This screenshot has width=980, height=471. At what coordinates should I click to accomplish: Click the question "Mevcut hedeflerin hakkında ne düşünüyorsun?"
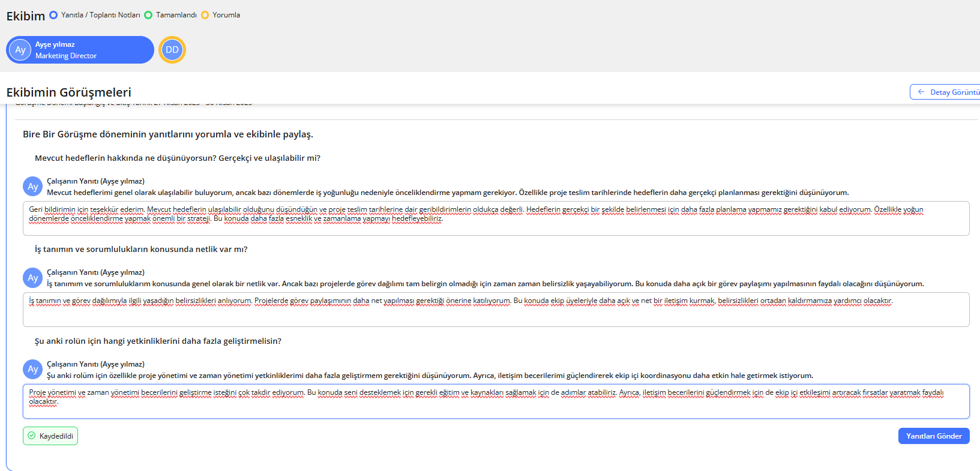coord(178,158)
